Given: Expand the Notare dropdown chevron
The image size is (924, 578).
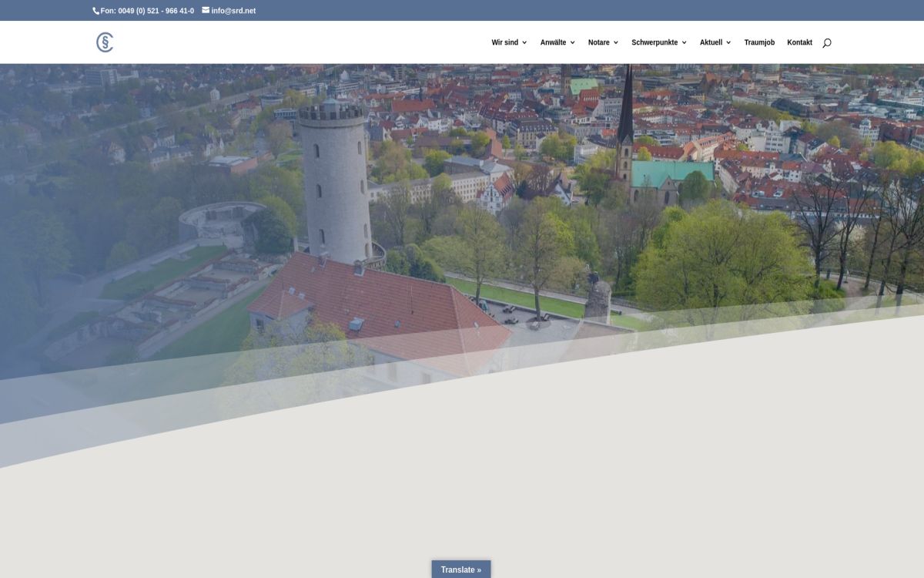Looking at the screenshot, I should (616, 42).
